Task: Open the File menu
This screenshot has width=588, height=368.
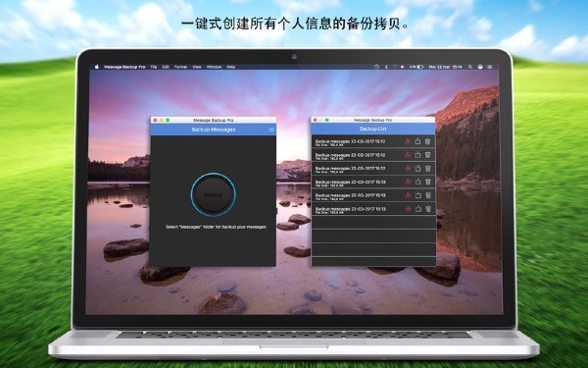Action: (x=154, y=67)
